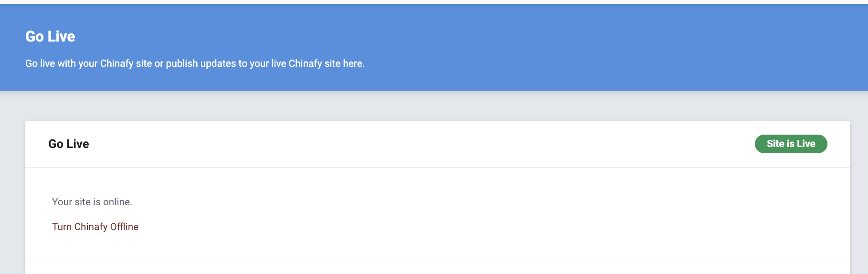Viewport: 868px width, 274px height.
Task: Click the word 'Turn' in the offline link
Action: 62,227
